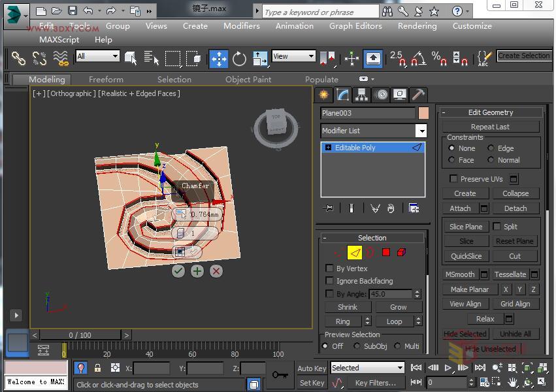
Task: Switch to the Freeform ribbon tab
Action: (106, 79)
